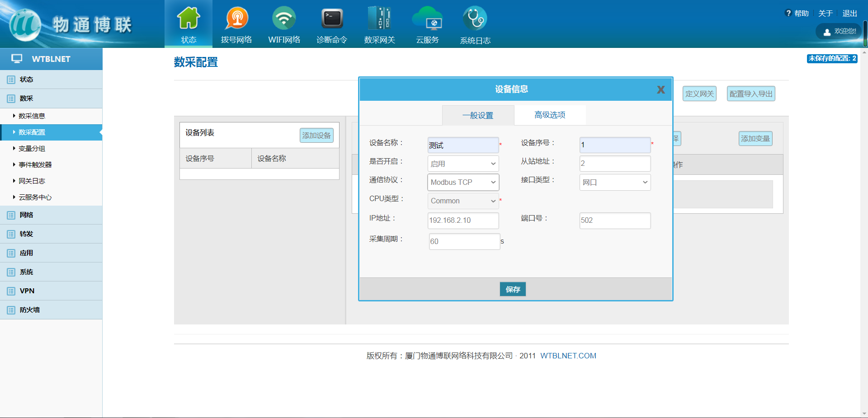Click the 定义网关 button

[699, 94]
